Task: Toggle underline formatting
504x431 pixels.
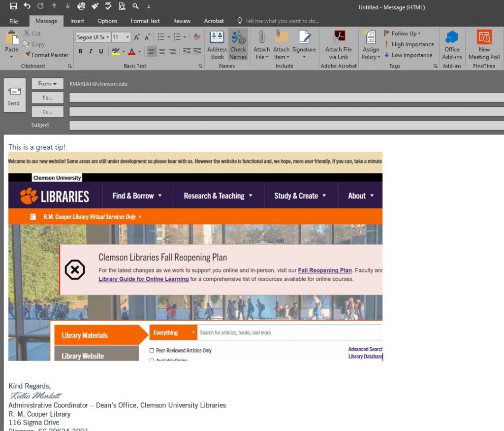Action: coord(101,51)
